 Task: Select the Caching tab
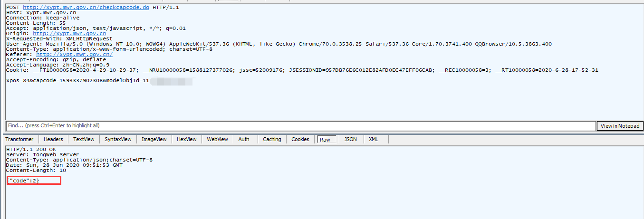click(272, 139)
